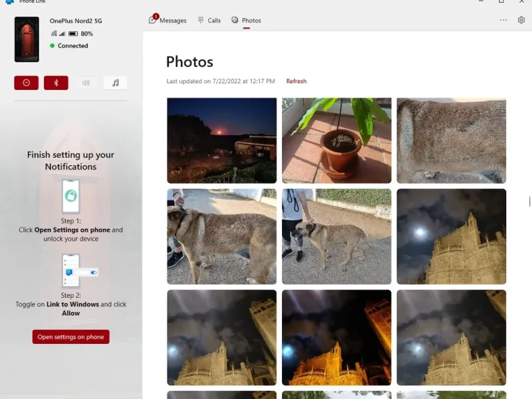Open photo of person petting dog
Viewport: 532px width, 399px height.
(x=336, y=237)
